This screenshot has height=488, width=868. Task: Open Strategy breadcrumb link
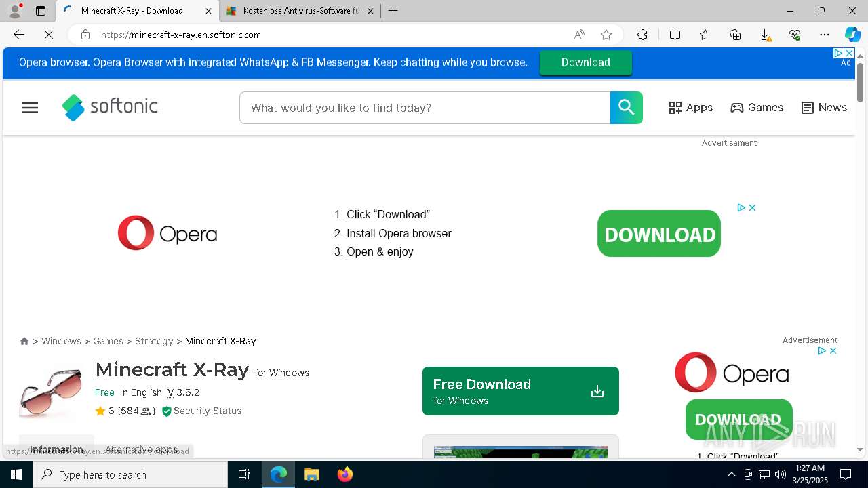point(154,341)
